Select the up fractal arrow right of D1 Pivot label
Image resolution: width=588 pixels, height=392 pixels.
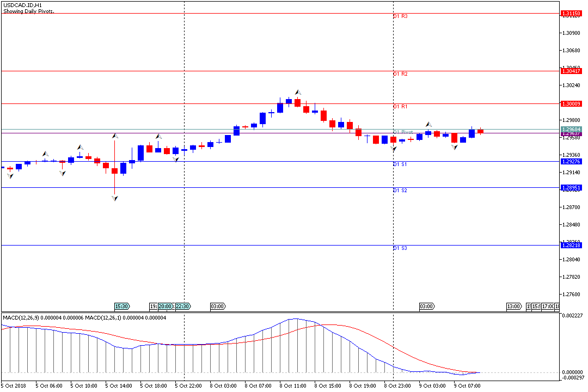pos(428,125)
